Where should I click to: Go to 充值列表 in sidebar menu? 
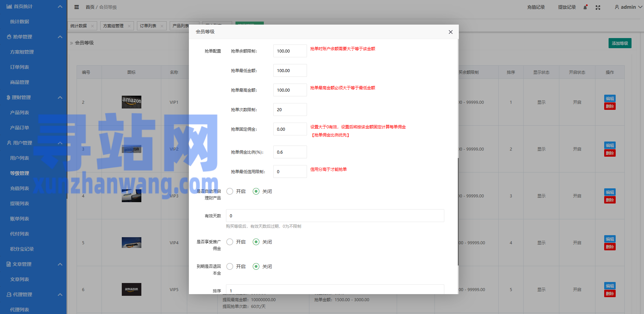pyautogui.click(x=20, y=188)
